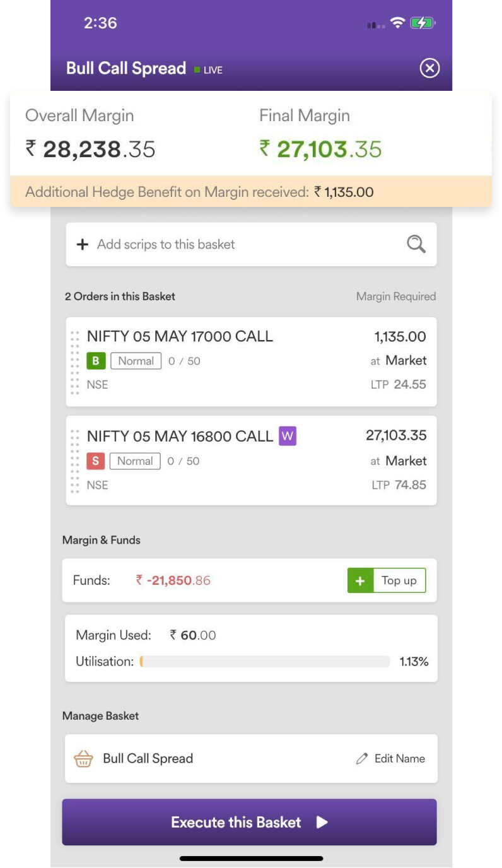Tap the margin Utilisation progress bar

265,662
